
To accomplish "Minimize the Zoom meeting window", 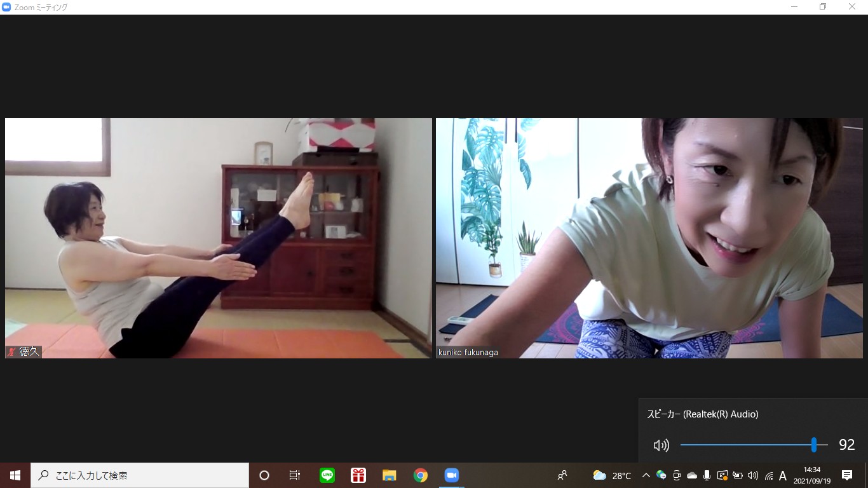I will pos(794,7).
